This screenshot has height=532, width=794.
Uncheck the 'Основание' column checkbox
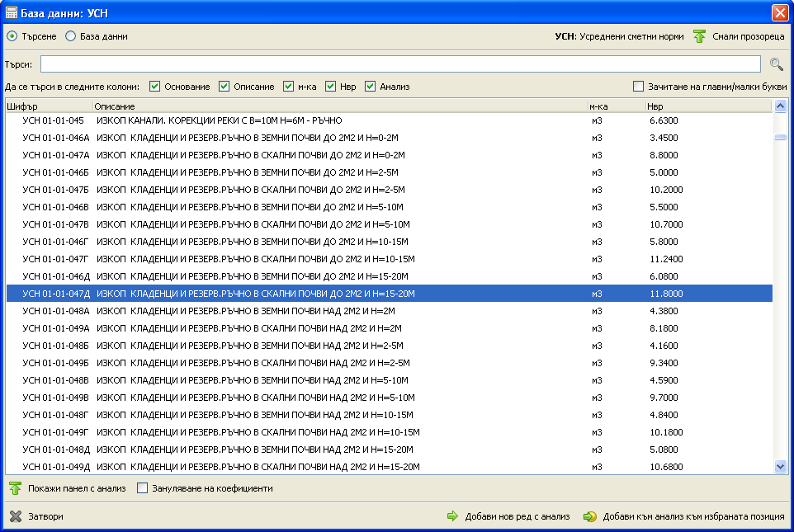[x=155, y=87]
